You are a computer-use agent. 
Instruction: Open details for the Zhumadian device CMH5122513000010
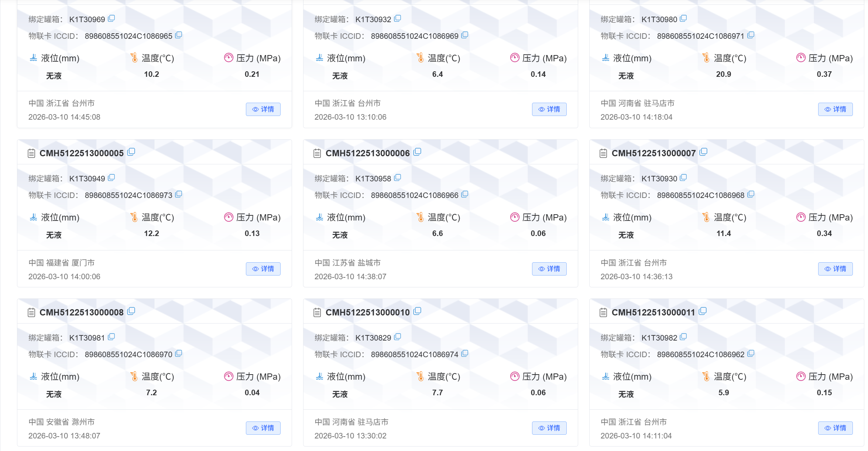[549, 428]
